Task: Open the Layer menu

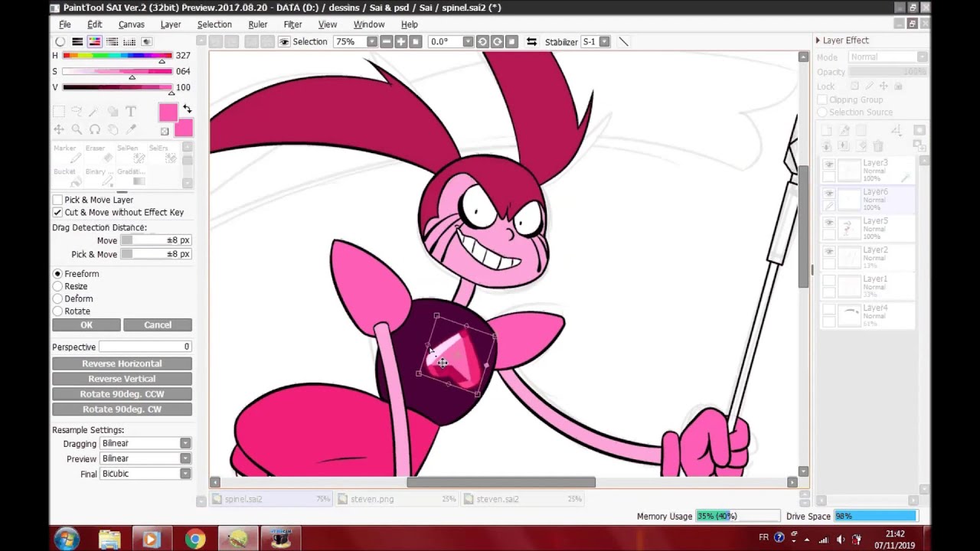Action: pos(171,24)
